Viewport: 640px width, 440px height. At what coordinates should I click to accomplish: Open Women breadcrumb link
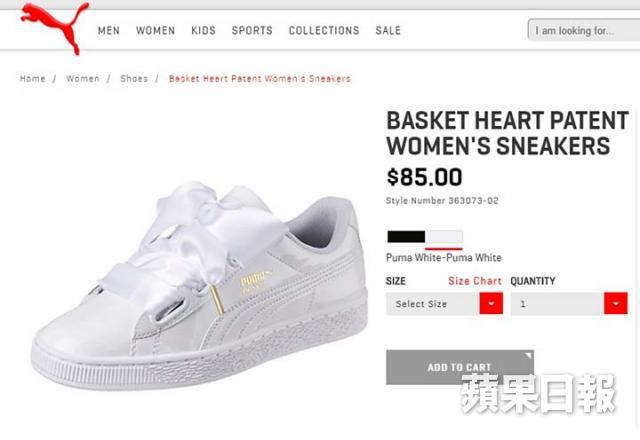point(83,78)
